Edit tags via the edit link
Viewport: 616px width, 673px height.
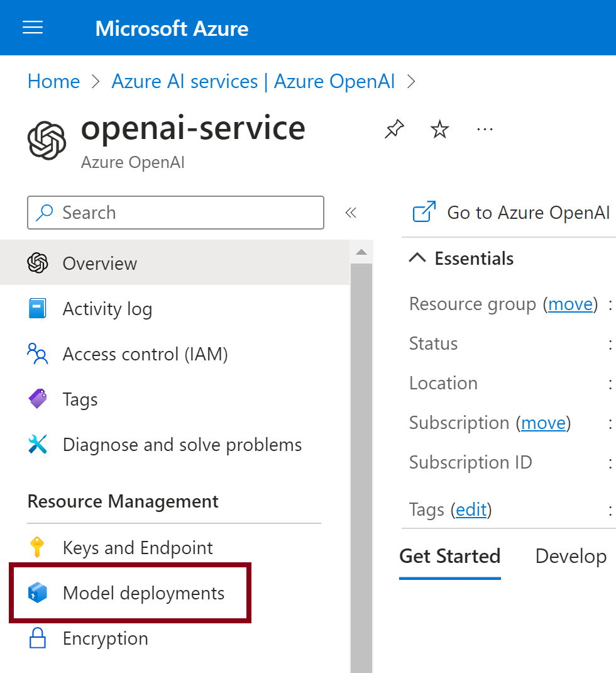pyautogui.click(x=471, y=509)
